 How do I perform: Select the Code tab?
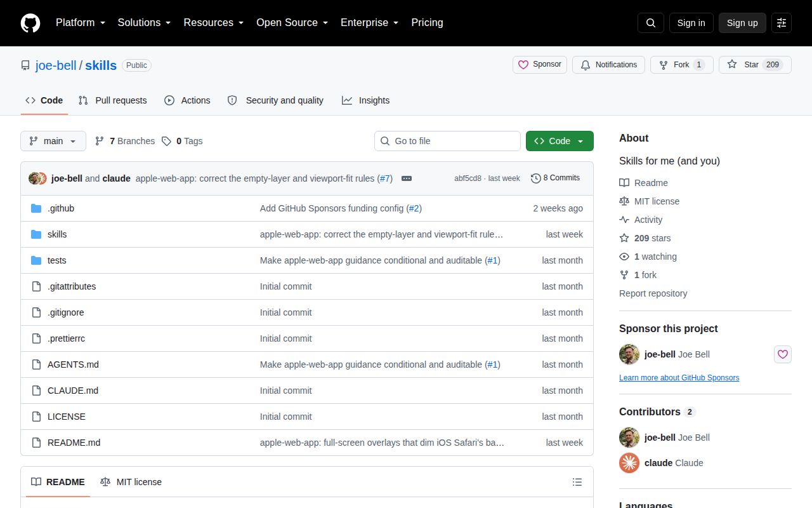(44, 100)
